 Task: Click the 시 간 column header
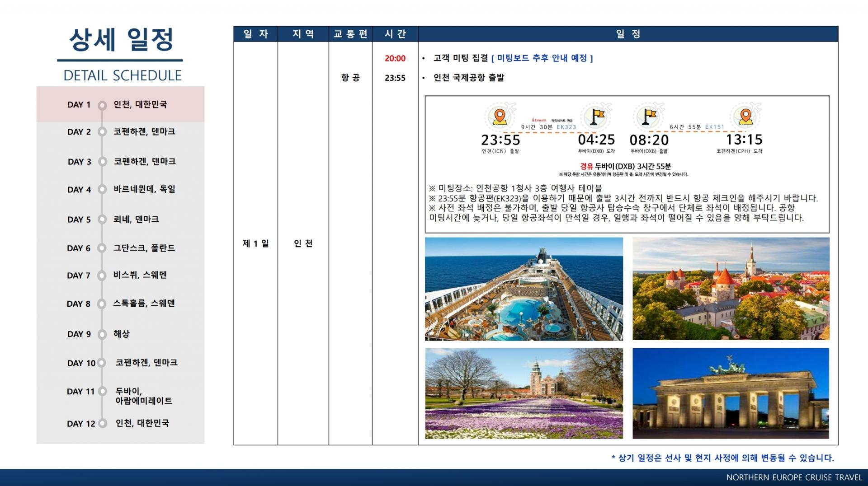pyautogui.click(x=395, y=34)
